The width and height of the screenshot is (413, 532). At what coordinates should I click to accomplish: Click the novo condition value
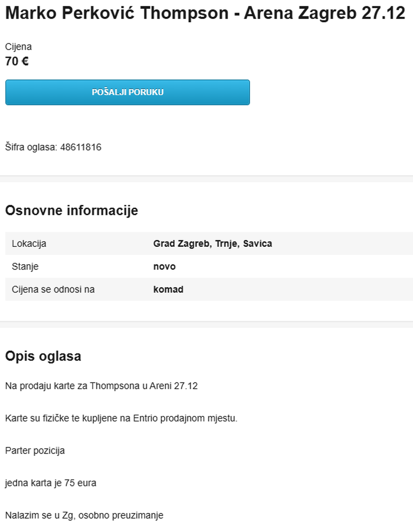pos(164,266)
